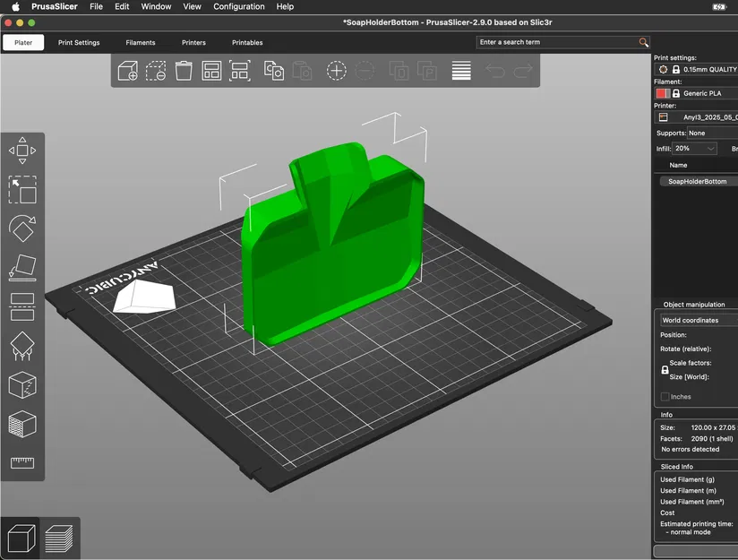Toggle the scale factors lock icon
This screenshot has height=560, width=738.
click(x=665, y=370)
